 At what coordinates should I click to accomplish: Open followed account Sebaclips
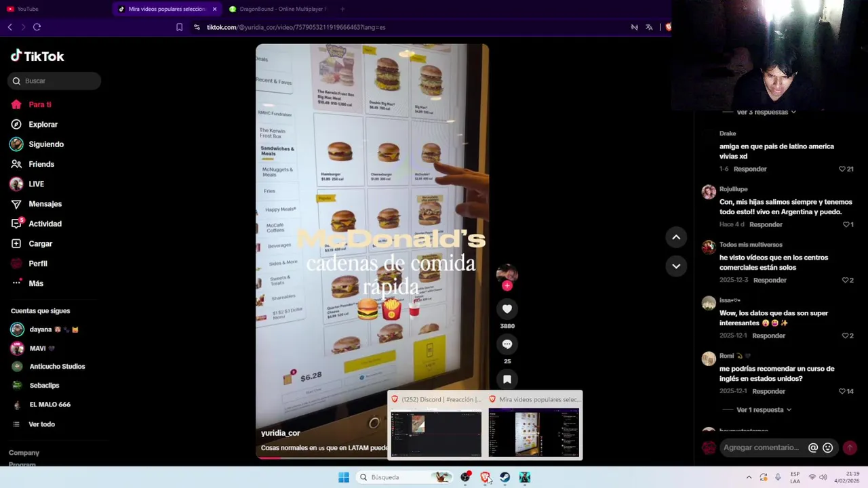[35, 385]
